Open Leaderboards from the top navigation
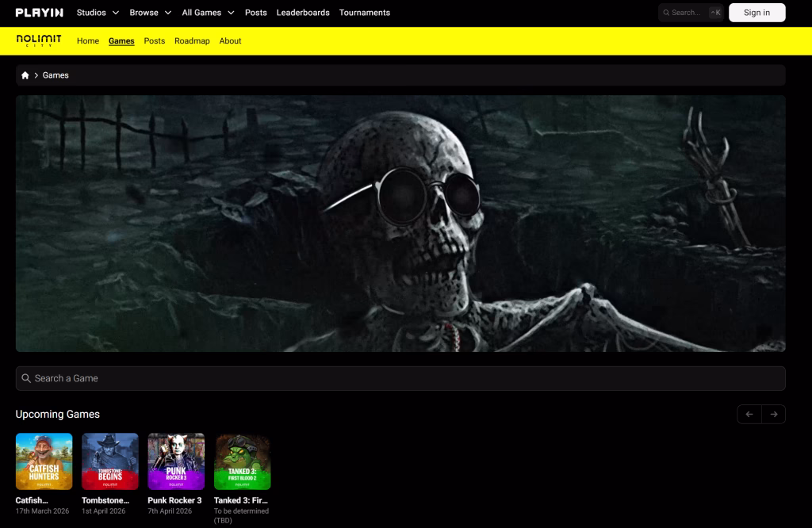The height and width of the screenshot is (528, 812). tap(303, 13)
